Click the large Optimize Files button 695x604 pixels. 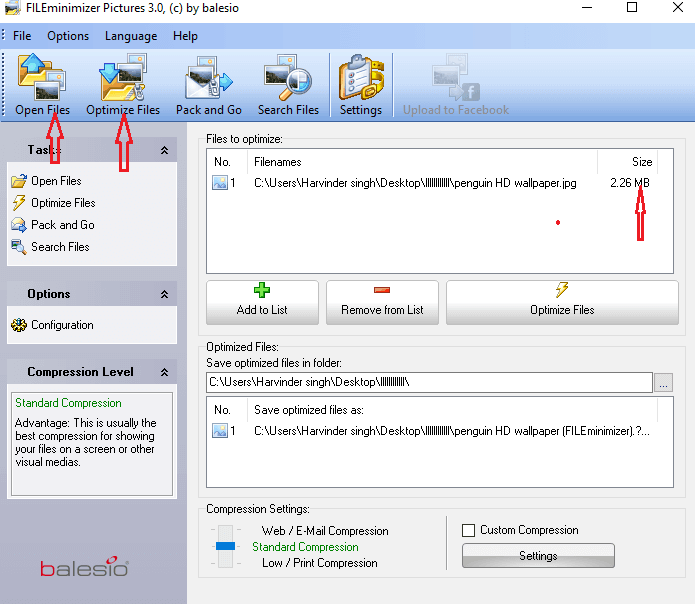[x=562, y=302]
